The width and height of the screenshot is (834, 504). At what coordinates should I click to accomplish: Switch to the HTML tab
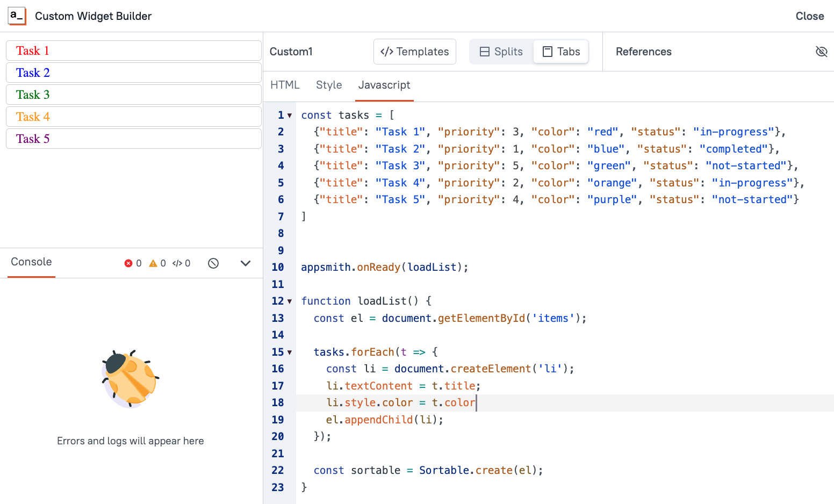click(285, 85)
